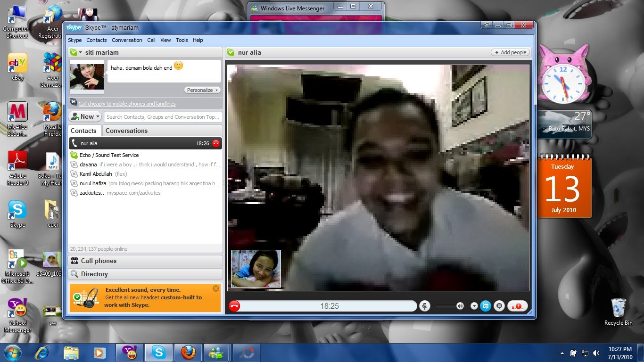Select dayana in the contact list
This screenshot has height=362, width=644.
point(145,165)
